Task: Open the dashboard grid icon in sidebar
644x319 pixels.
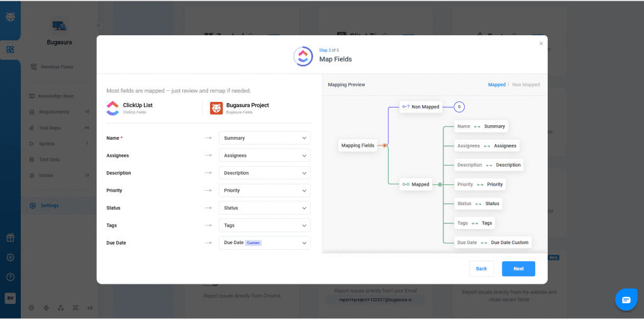Action: tap(11, 49)
